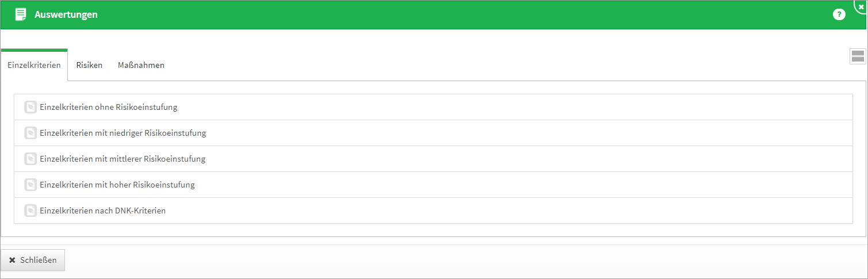Open help via the question mark icon
Screen dimensions: 868x279
(839, 14)
